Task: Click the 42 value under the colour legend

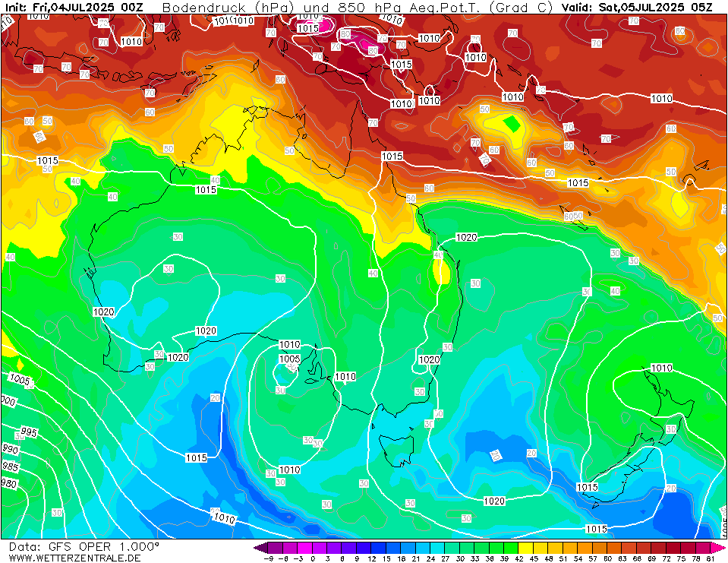Action: [x=519, y=558]
